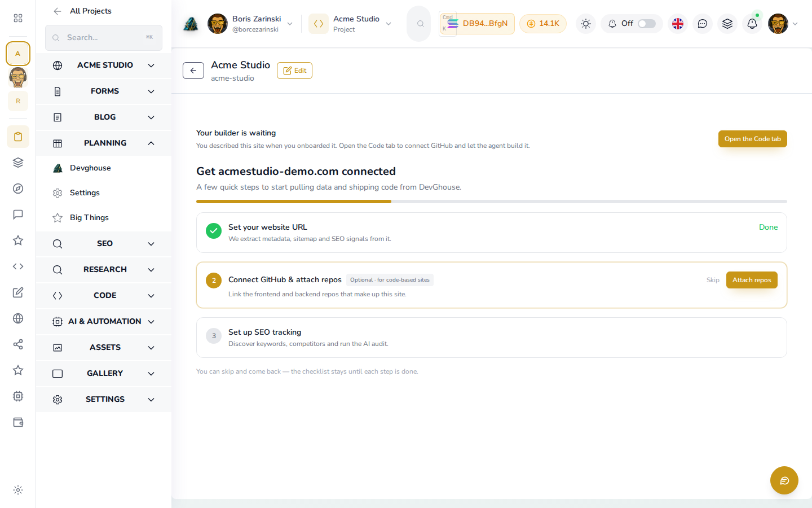The image size is (812, 508).
Task: Open the layers stack icon in left rail
Action: tap(18, 163)
